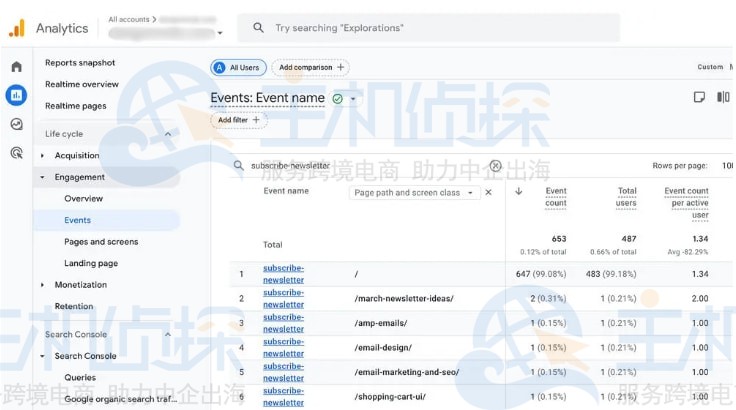Open Reports icon in left rail

pyautogui.click(x=16, y=95)
